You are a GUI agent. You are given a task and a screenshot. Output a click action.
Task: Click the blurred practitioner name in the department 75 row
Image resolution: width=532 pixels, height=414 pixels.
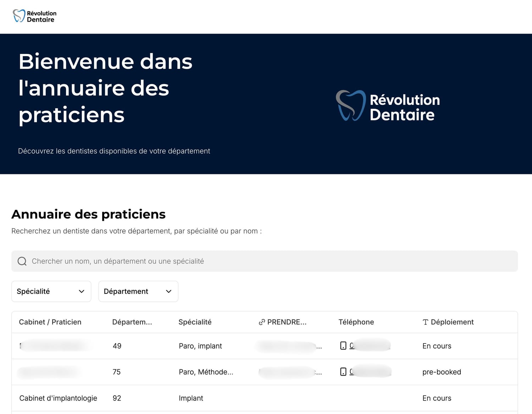49,372
